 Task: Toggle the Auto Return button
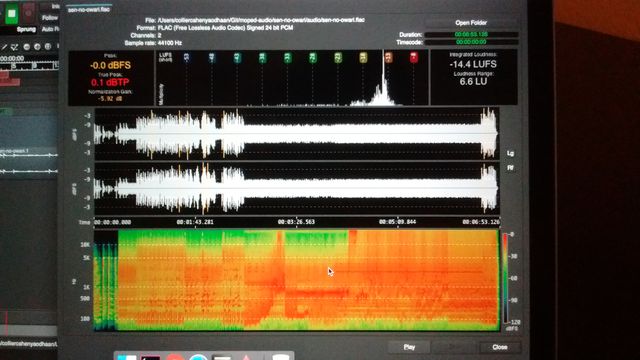coord(50,29)
